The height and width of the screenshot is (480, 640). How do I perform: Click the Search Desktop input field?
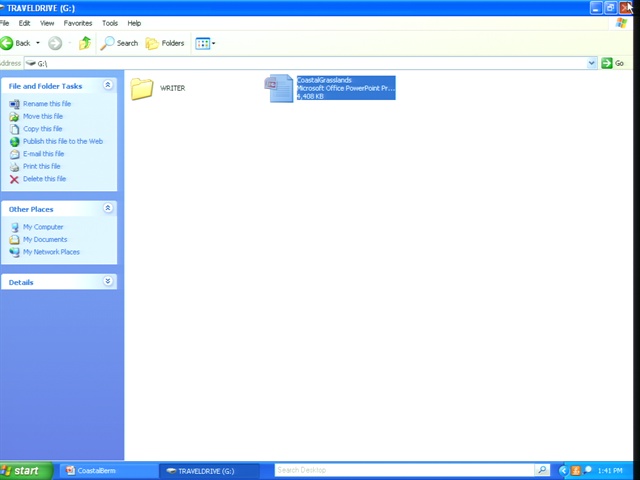tap(404, 470)
